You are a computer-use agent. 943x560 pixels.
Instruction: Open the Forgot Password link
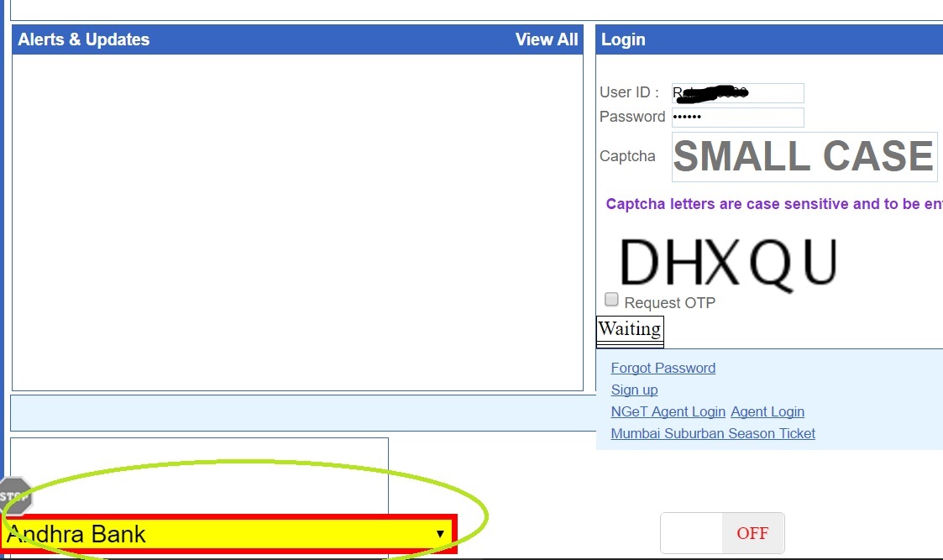[x=663, y=368]
